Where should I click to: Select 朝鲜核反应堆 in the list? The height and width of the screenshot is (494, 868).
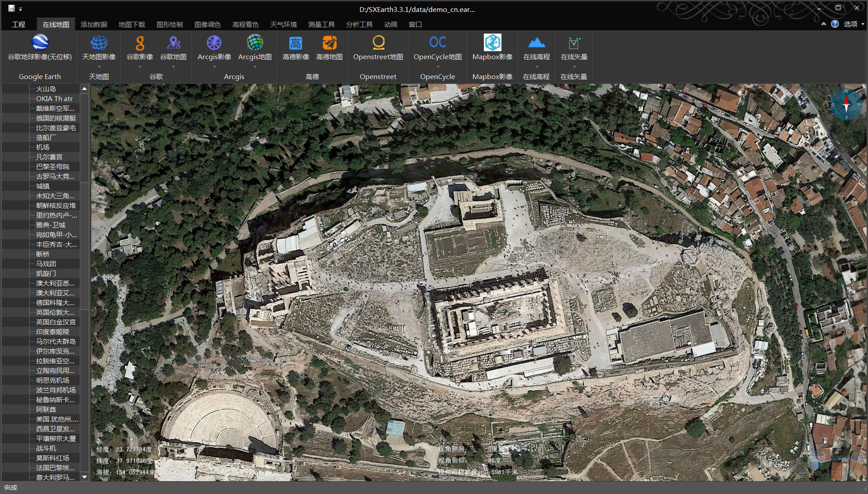click(56, 205)
